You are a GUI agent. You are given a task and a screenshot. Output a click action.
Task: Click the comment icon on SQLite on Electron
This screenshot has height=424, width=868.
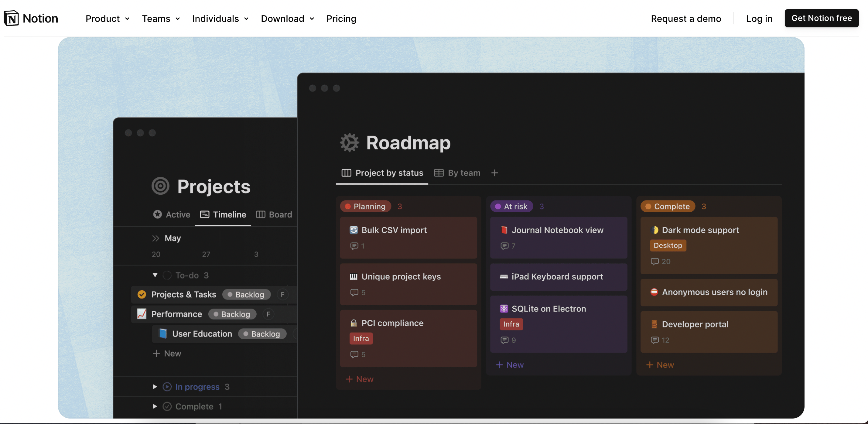pyautogui.click(x=504, y=340)
